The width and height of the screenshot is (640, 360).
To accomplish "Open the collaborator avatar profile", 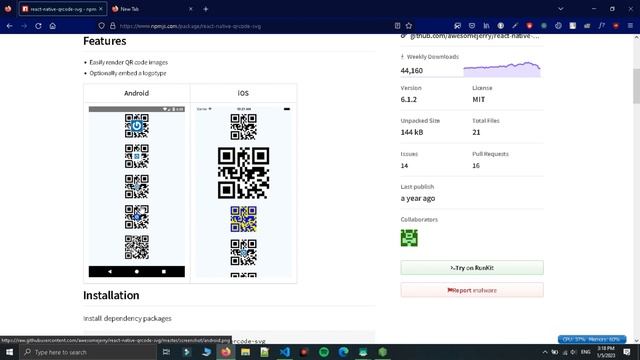I will 409,238.
